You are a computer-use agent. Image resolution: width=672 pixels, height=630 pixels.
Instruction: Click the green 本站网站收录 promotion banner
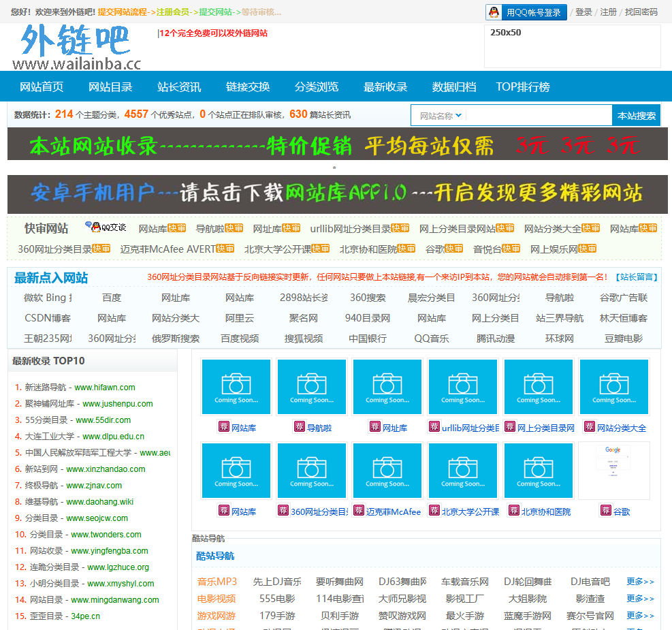tap(334, 144)
